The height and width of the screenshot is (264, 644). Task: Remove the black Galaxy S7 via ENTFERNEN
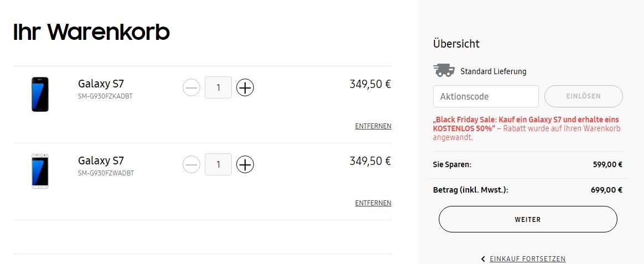pyautogui.click(x=373, y=126)
